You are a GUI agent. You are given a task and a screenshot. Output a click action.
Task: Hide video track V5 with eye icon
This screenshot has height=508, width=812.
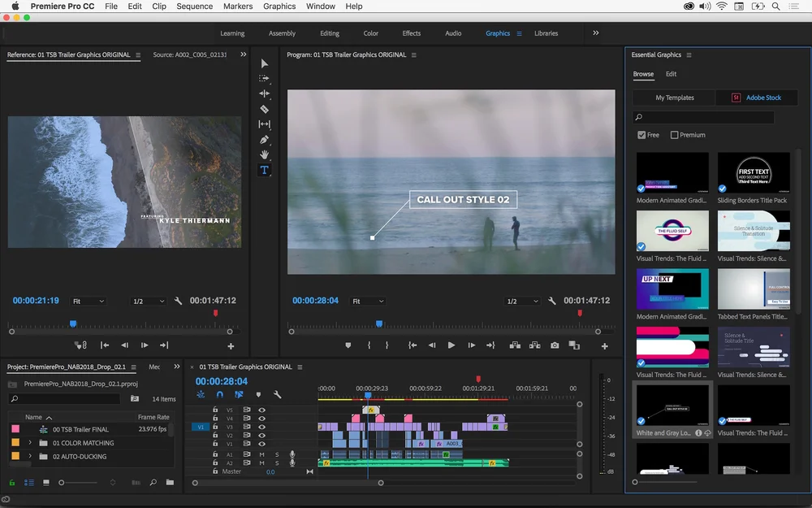(262, 410)
